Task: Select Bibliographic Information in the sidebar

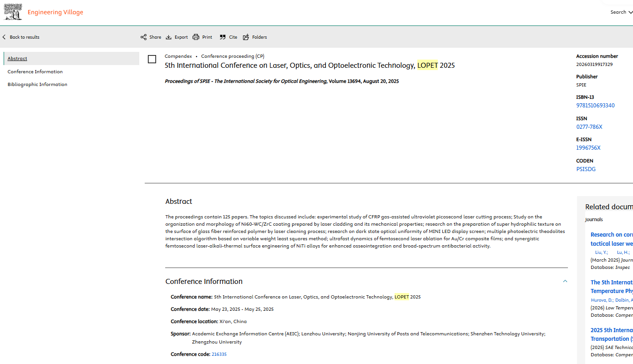Action: point(37,85)
